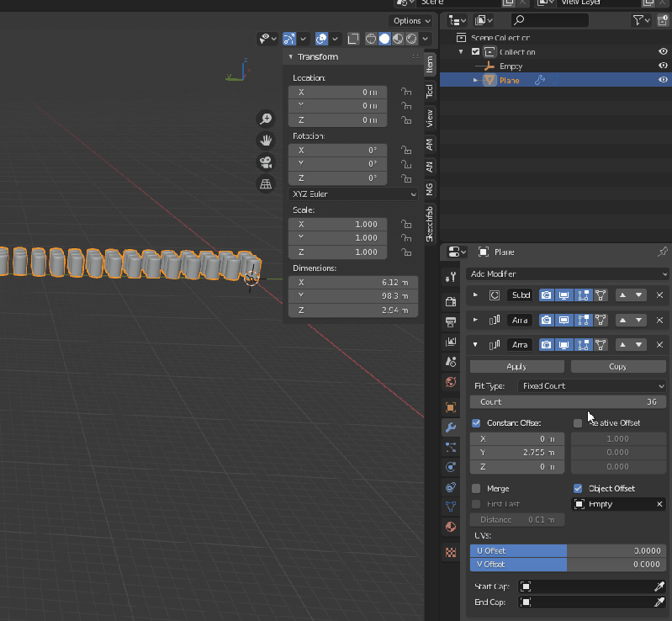672x621 pixels.
Task: Adjust the U Offset slider
Action: click(568, 550)
